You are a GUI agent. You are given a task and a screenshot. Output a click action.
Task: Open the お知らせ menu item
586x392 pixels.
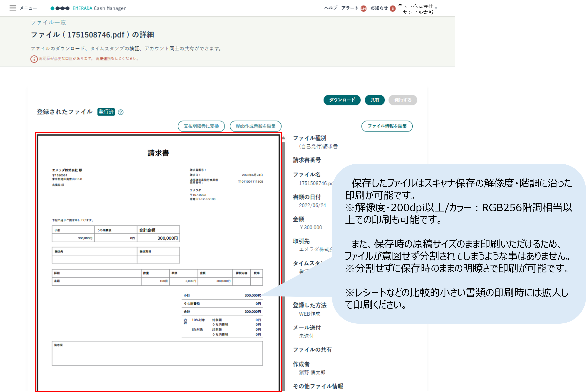click(x=379, y=8)
